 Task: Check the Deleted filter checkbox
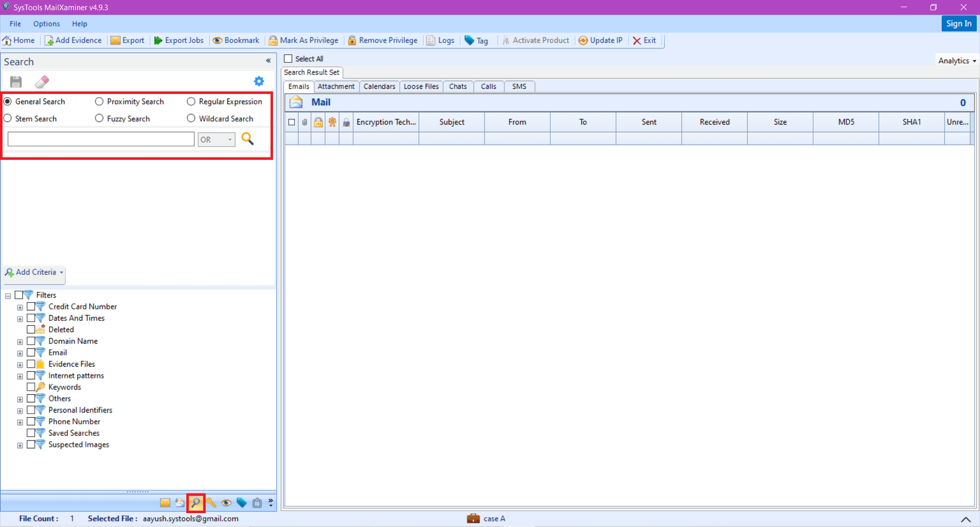pyautogui.click(x=31, y=329)
